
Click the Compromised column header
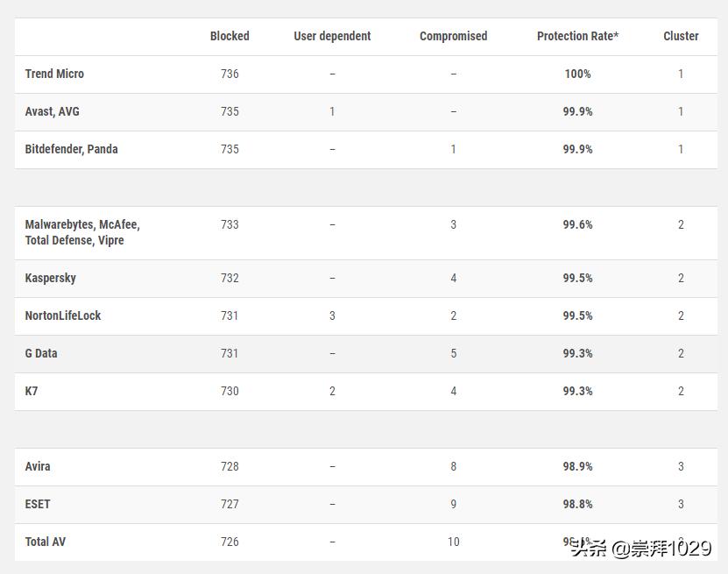coord(453,36)
